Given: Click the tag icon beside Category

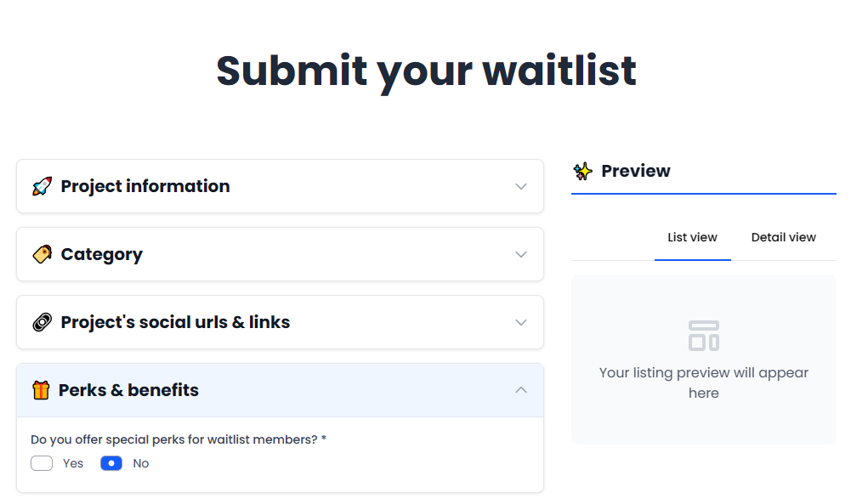Looking at the screenshot, I should click(42, 254).
